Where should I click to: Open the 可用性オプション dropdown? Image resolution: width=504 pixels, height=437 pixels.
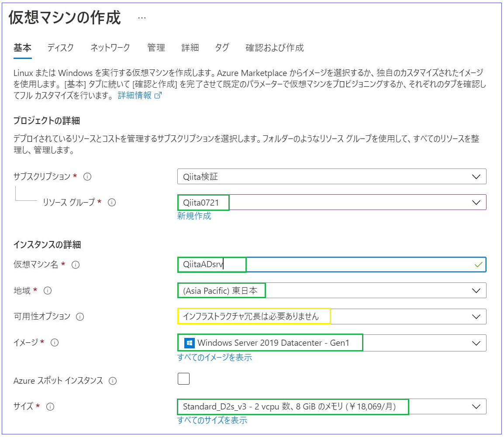pyautogui.click(x=332, y=317)
